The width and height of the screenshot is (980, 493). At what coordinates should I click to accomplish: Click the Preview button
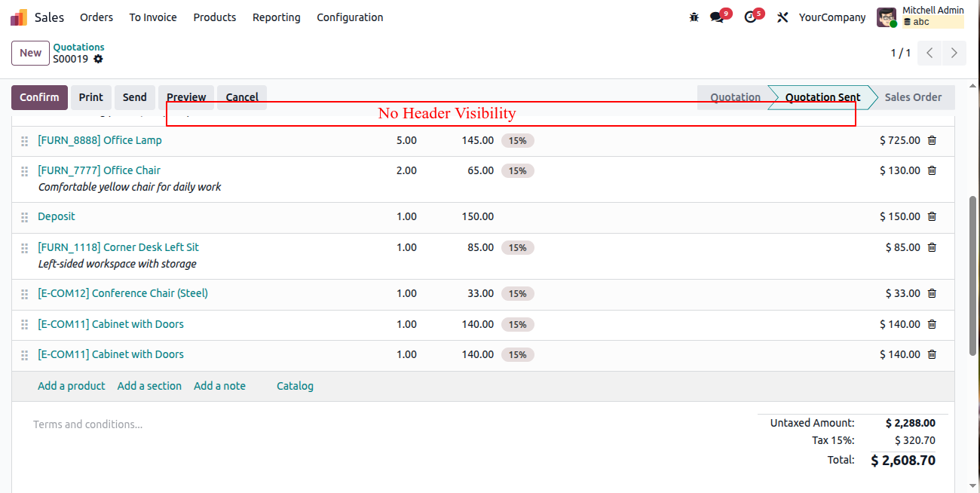186,97
